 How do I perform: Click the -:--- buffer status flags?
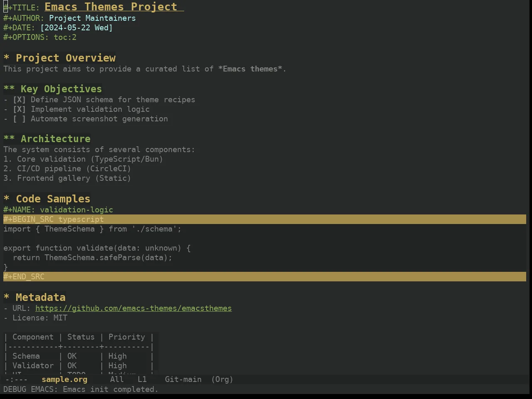(17, 379)
